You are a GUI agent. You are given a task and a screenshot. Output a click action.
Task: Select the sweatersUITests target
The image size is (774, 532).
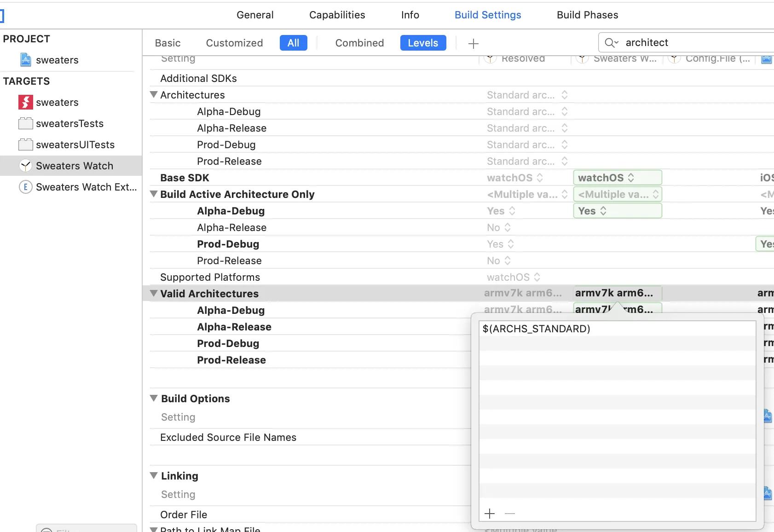(71, 145)
